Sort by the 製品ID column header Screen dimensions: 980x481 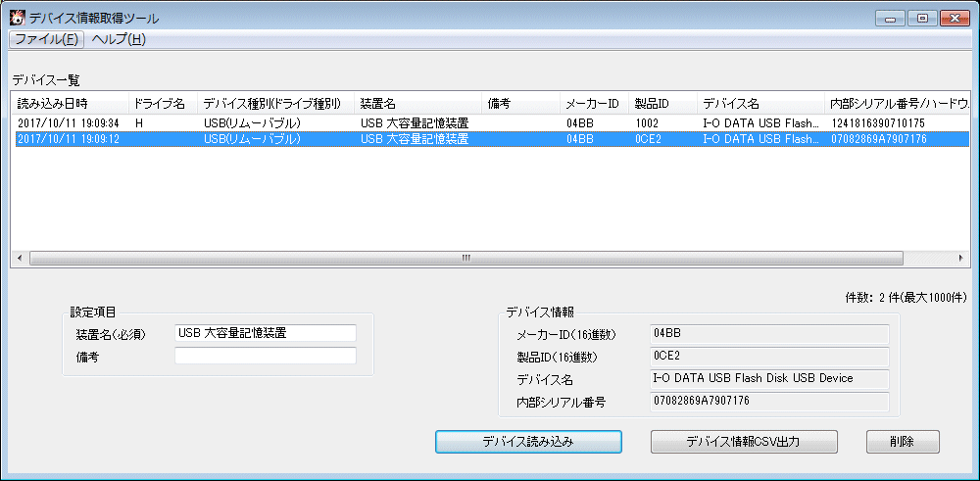[662, 103]
